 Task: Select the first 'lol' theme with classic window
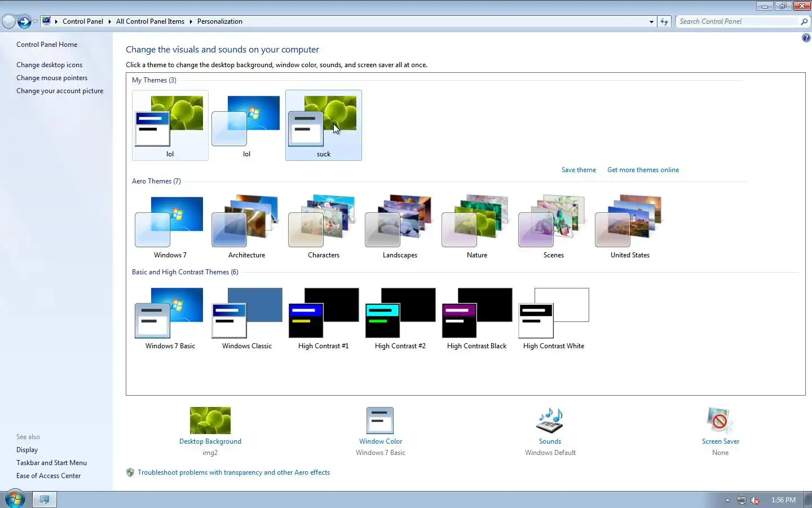point(170,125)
